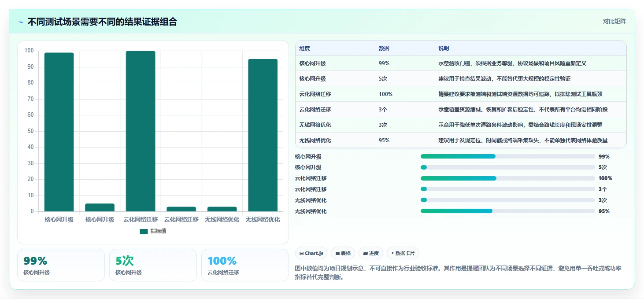Click the 维度 column header
This screenshot has height=299, width=644.
tap(304, 48)
